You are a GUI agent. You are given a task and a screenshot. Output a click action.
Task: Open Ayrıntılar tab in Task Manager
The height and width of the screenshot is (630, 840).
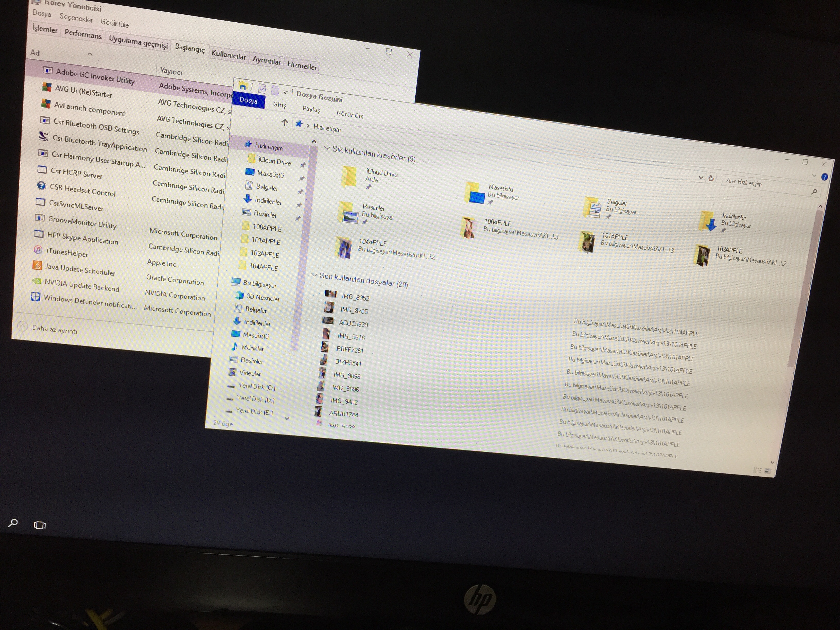pos(267,61)
